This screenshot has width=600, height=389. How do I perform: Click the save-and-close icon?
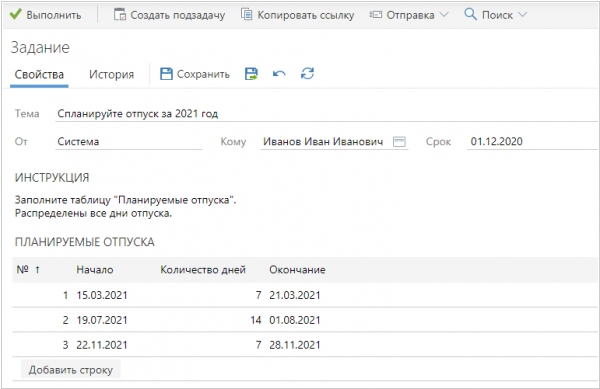pyautogui.click(x=251, y=74)
